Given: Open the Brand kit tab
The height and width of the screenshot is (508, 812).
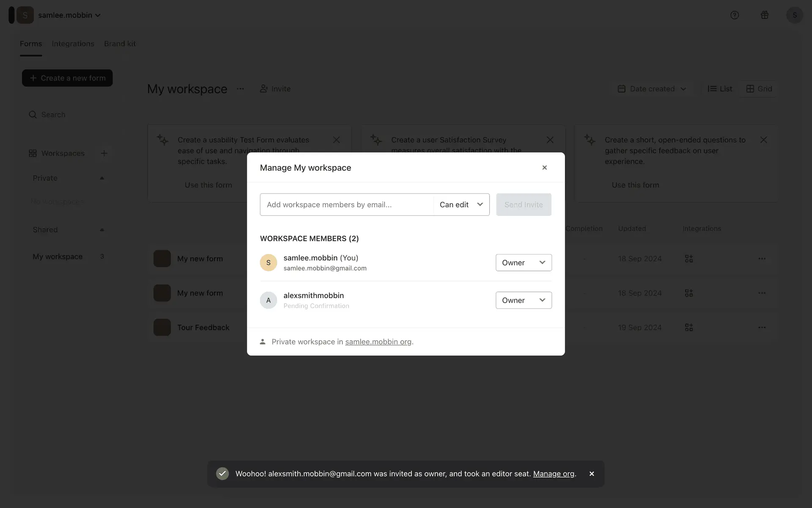Looking at the screenshot, I should 120,44.
